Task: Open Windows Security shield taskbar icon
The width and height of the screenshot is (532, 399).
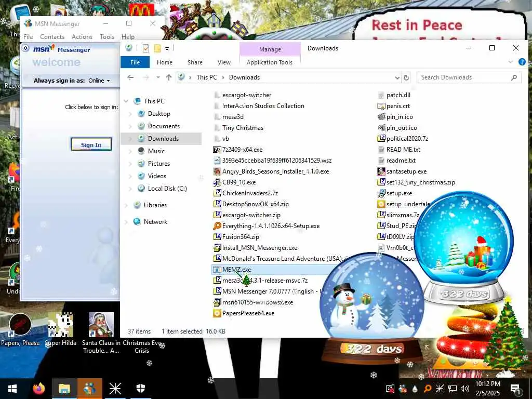Action: click(141, 389)
